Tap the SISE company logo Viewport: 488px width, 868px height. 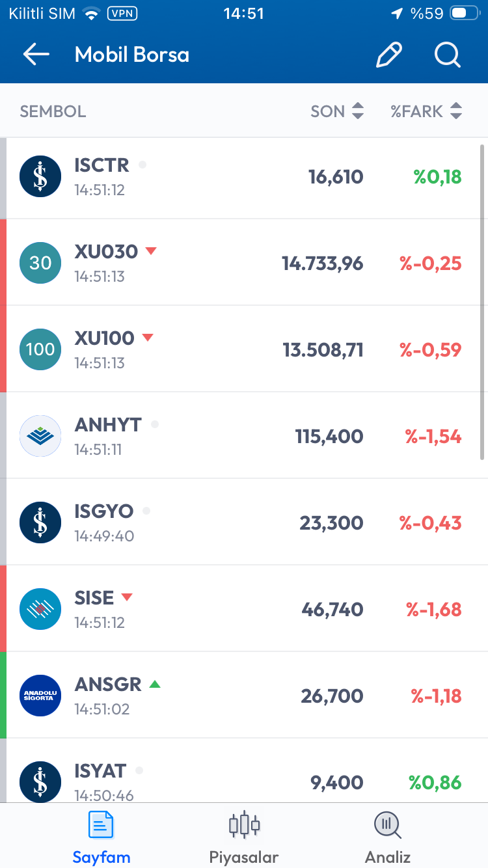40,609
